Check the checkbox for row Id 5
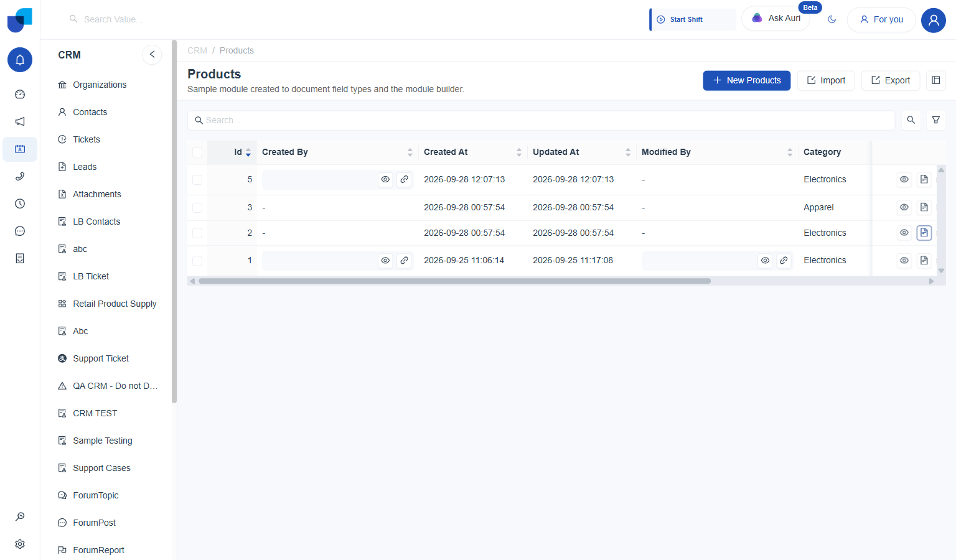This screenshot has width=956, height=560. click(x=197, y=180)
